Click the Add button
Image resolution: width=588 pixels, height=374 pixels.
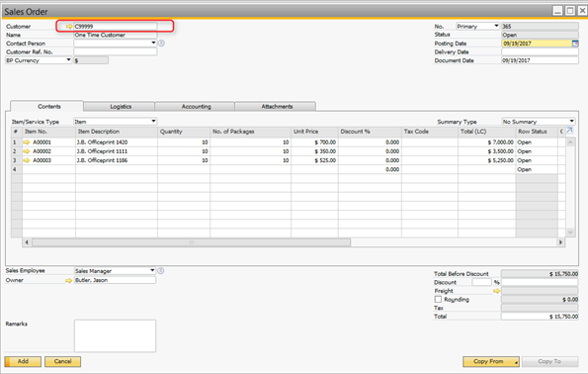[x=23, y=361]
